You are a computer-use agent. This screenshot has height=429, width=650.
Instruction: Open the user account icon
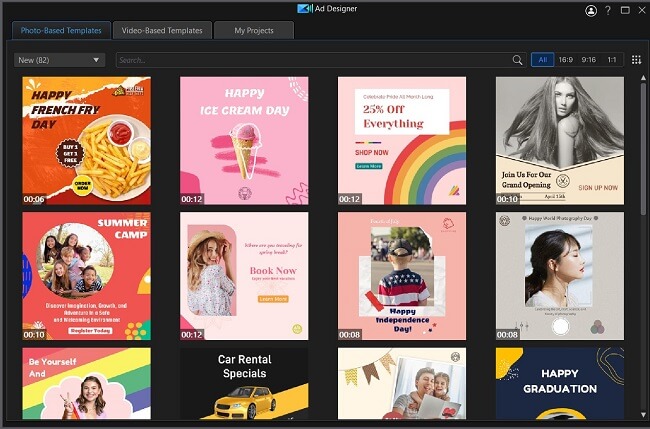point(591,11)
